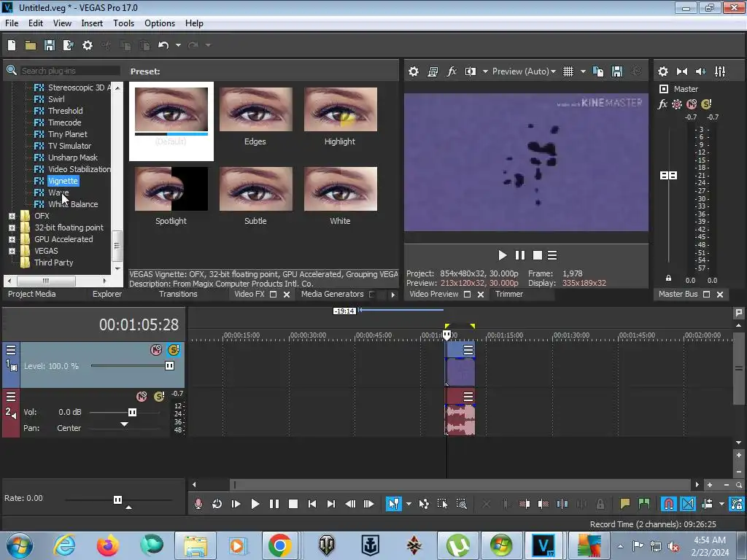Select the Zoom Edit Tool
The width and height of the screenshot is (747, 560).
pos(462,504)
